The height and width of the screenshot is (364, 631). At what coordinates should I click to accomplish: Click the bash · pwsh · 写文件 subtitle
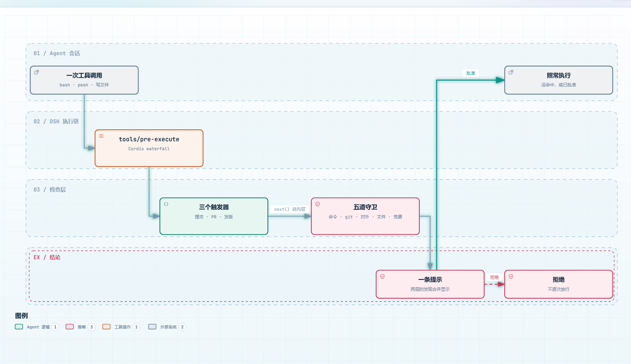point(84,85)
